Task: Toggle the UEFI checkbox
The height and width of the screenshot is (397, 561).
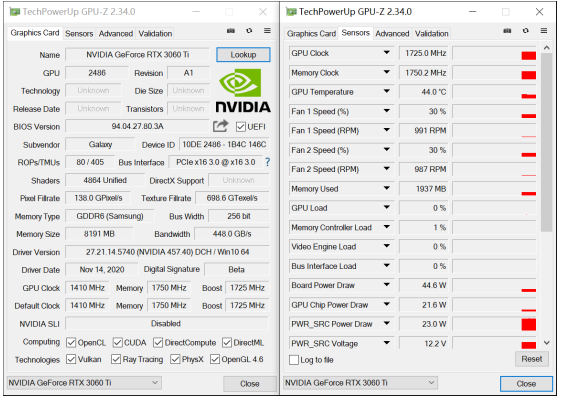Action: 241,127
